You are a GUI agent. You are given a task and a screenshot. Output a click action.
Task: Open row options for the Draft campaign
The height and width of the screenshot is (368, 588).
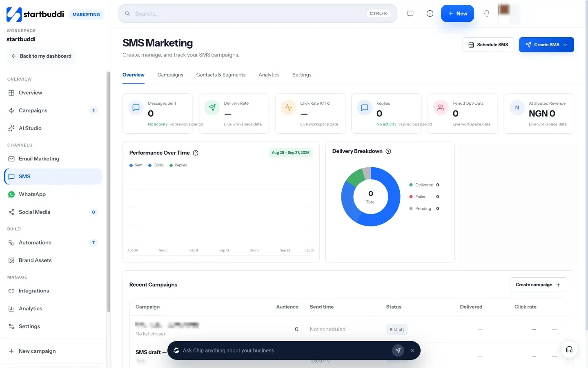(555, 330)
